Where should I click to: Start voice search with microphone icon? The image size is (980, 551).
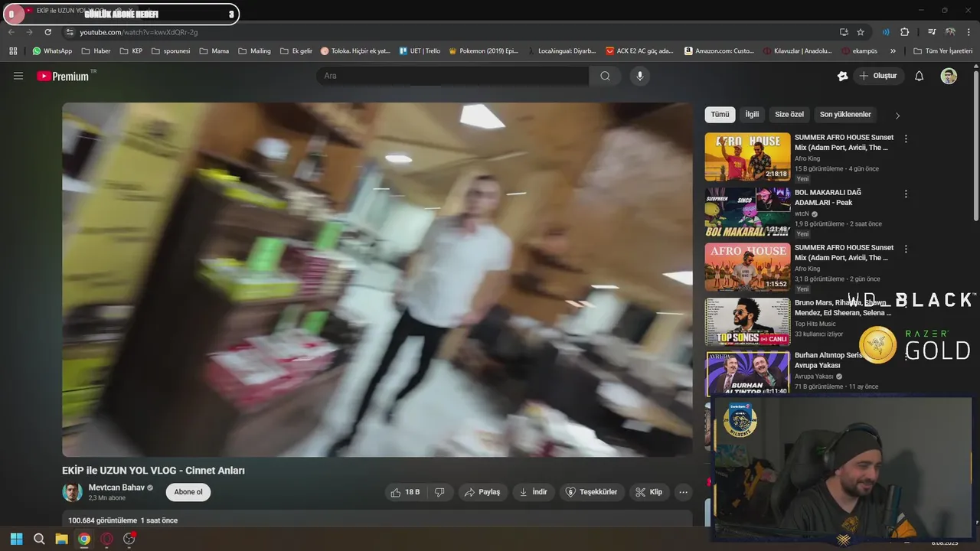tap(640, 76)
